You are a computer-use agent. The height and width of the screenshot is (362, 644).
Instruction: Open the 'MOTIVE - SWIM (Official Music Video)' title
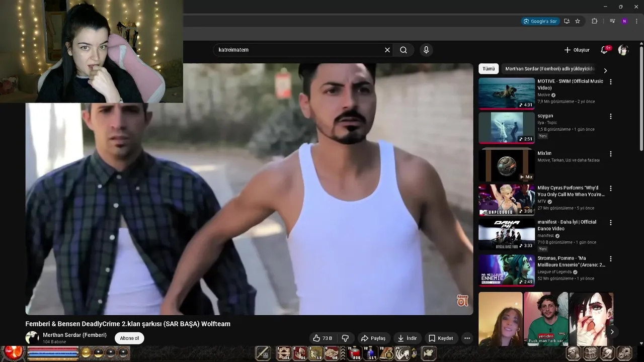pyautogui.click(x=570, y=84)
